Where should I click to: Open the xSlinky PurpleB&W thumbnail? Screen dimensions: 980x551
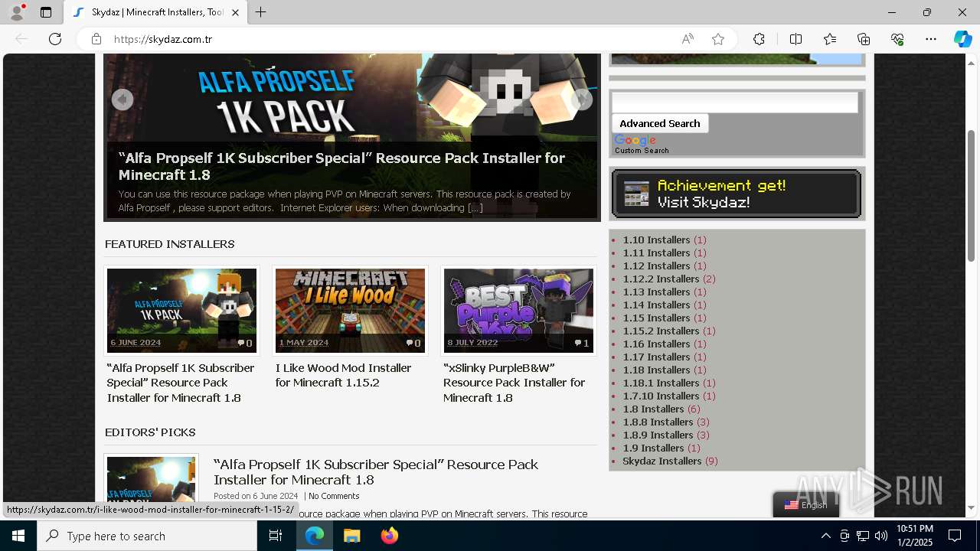pyautogui.click(x=518, y=310)
